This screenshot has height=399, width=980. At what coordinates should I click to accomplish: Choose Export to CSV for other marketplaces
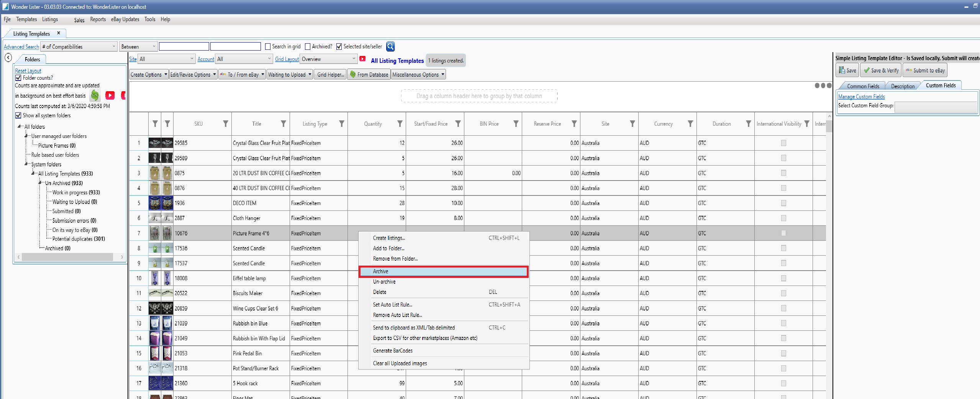coord(444,338)
